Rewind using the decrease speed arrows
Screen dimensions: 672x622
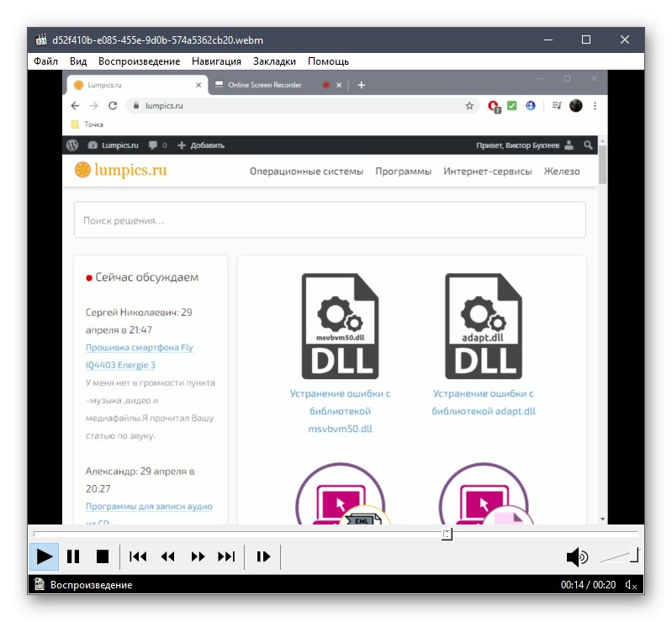[x=167, y=556]
